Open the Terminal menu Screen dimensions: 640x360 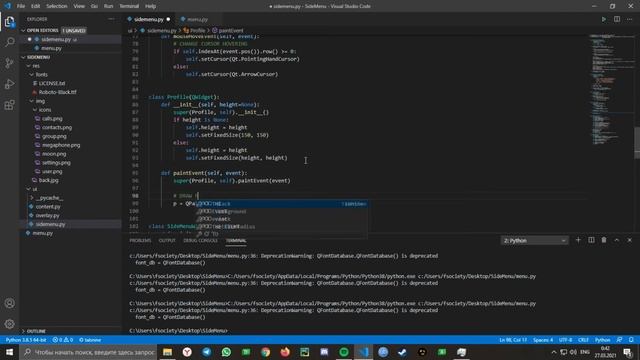[x=129, y=6]
